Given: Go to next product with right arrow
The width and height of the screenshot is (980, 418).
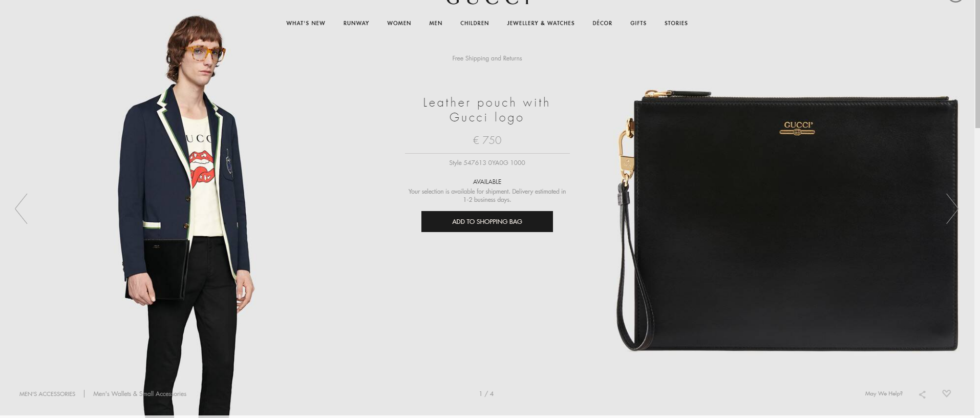Looking at the screenshot, I should 952,208.
